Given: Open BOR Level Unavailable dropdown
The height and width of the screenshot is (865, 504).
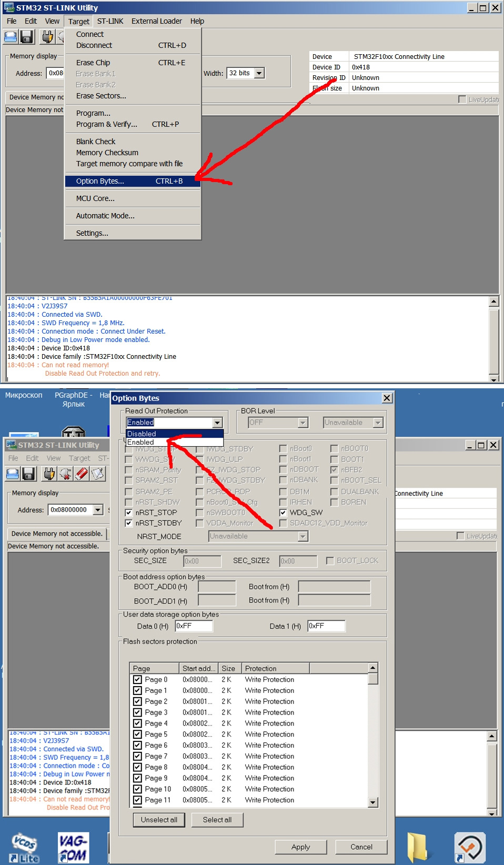Looking at the screenshot, I should [x=378, y=423].
